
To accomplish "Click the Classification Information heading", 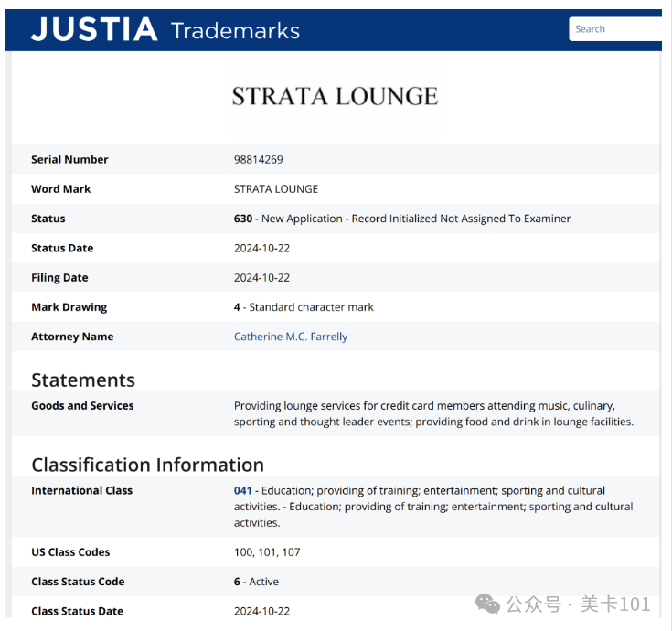I will (x=148, y=465).
